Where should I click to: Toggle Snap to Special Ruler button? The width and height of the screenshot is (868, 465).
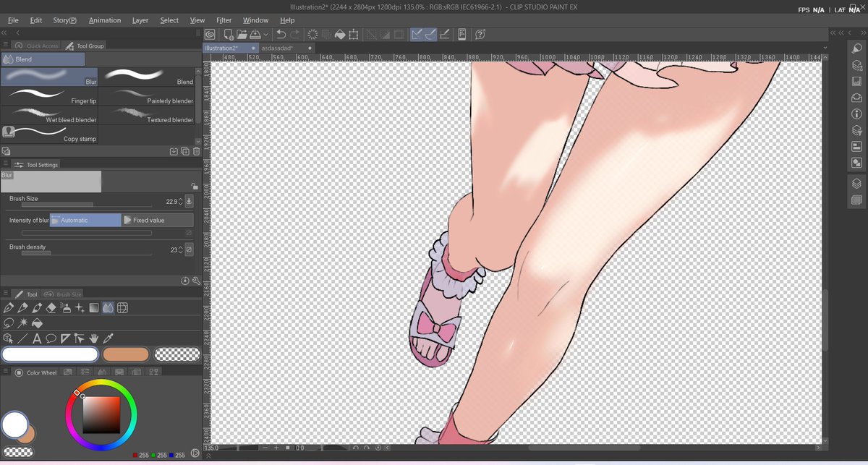pyautogui.click(x=431, y=34)
